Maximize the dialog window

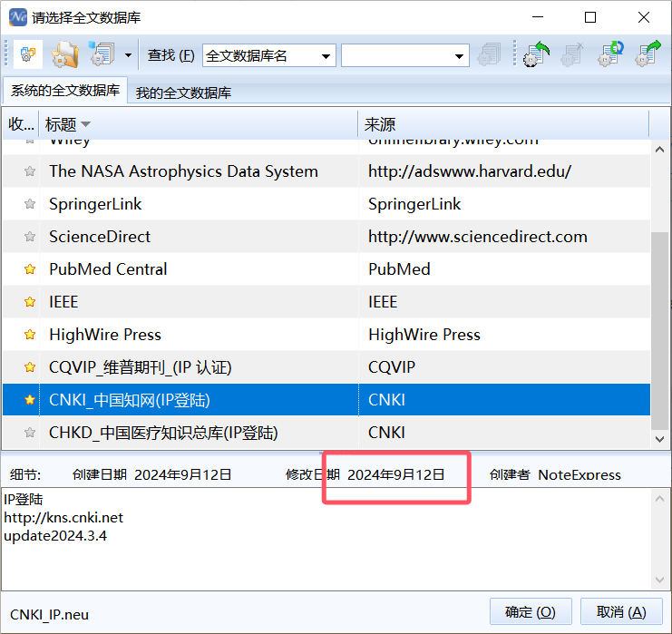(x=590, y=17)
